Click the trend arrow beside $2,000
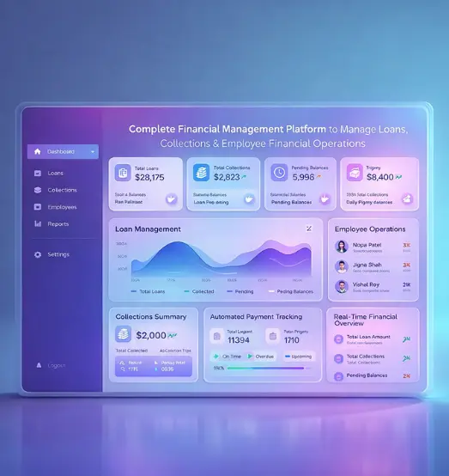449x476 pixels. 173,335
